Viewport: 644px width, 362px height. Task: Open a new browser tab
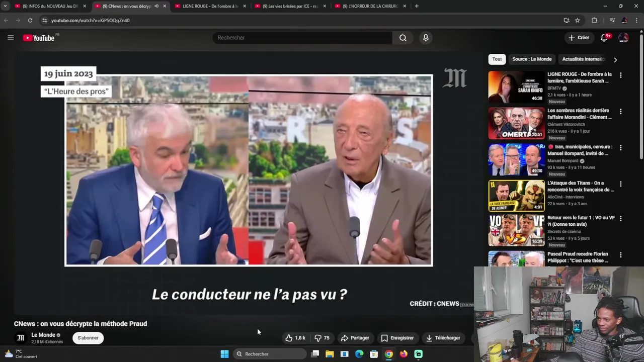pos(417,6)
